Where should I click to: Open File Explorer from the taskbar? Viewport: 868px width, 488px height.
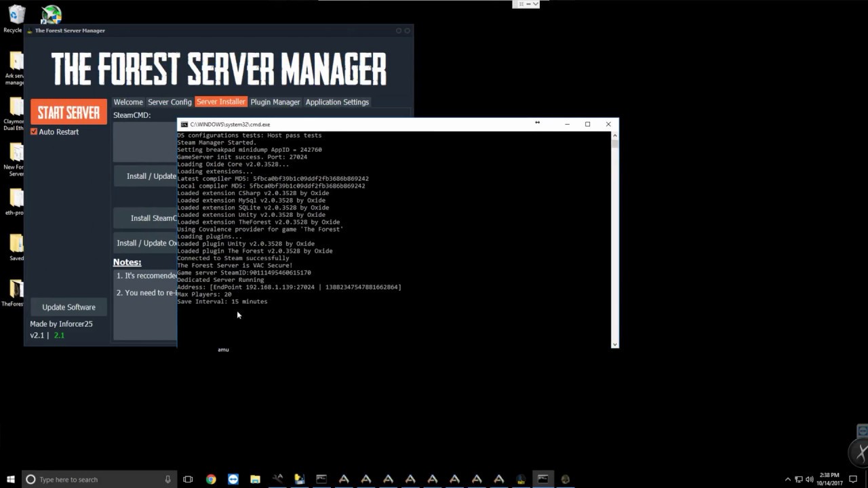click(x=255, y=479)
